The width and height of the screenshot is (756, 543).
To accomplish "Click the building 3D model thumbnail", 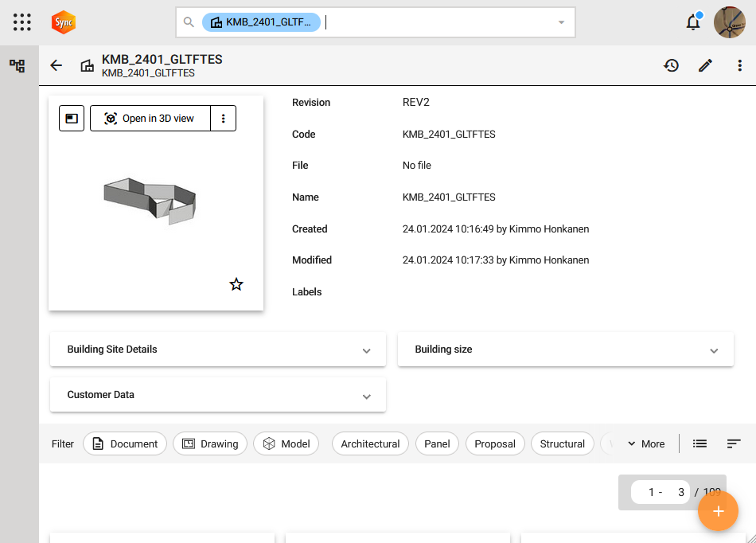I will 150,200.
